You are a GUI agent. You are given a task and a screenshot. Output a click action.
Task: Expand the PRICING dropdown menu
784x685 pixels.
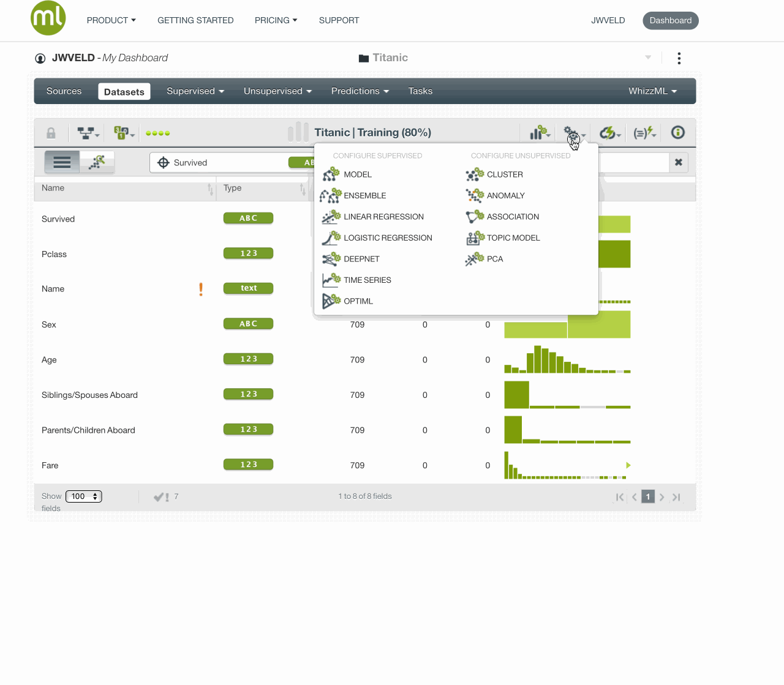tap(276, 20)
